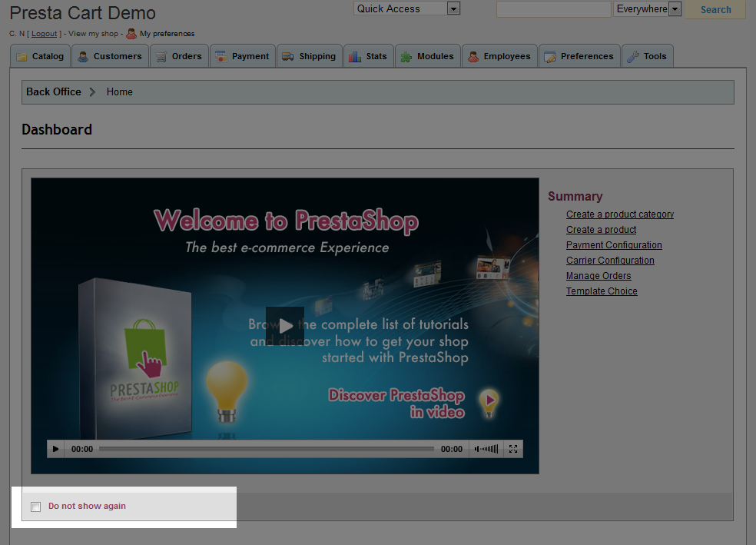Click the Tools wrench icon
The image size is (756, 545).
(633, 57)
